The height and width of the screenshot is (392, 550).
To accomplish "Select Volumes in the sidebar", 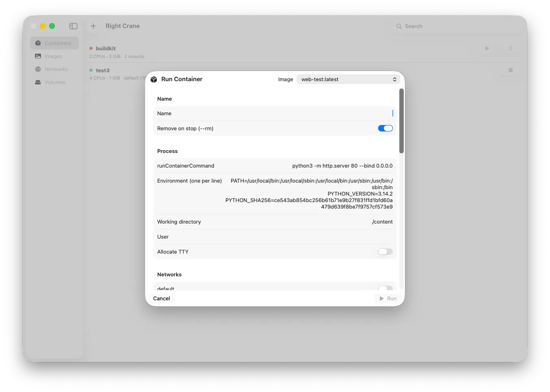I will pos(38,82).
